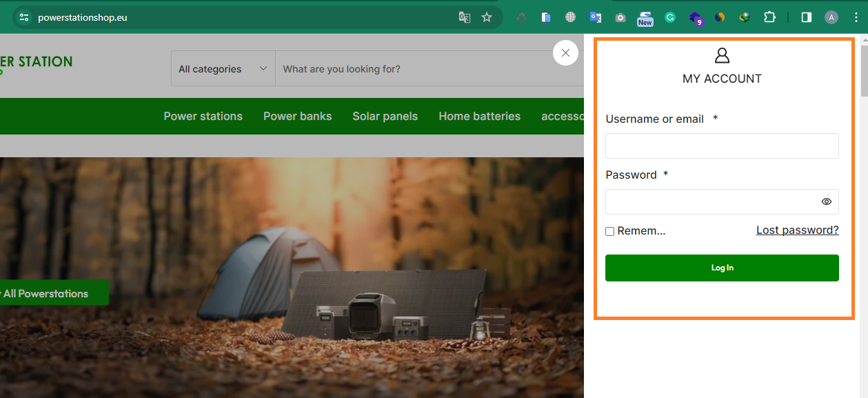Screen dimensions: 868x398
Task: Open the Extensions puzzle piece menu
Action: pyautogui.click(x=769, y=17)
